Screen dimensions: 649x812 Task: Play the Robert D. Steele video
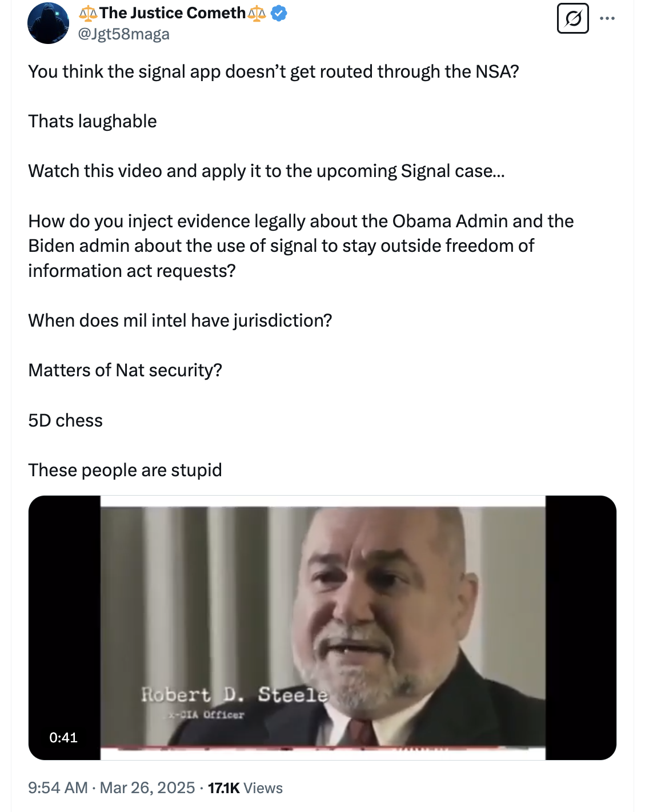(x=322, y=627)
